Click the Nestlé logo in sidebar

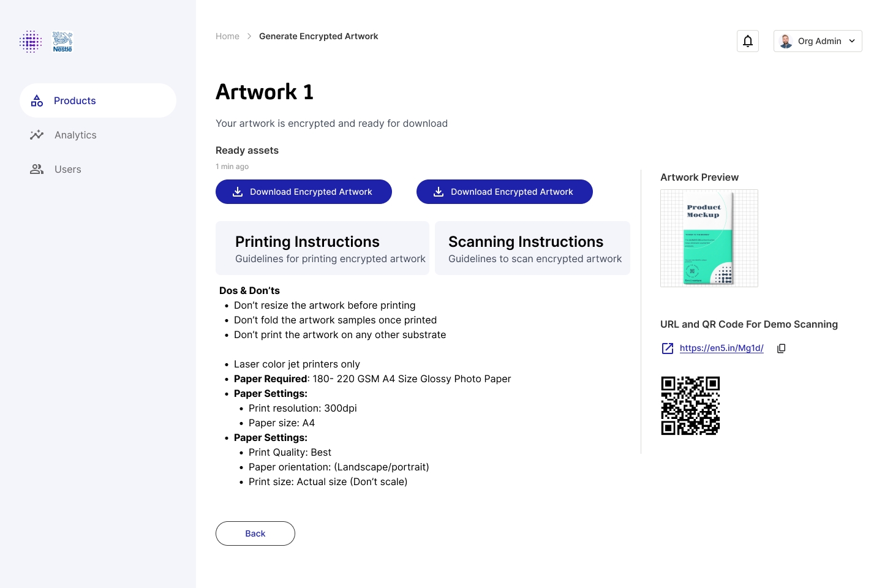click(62, 42)
